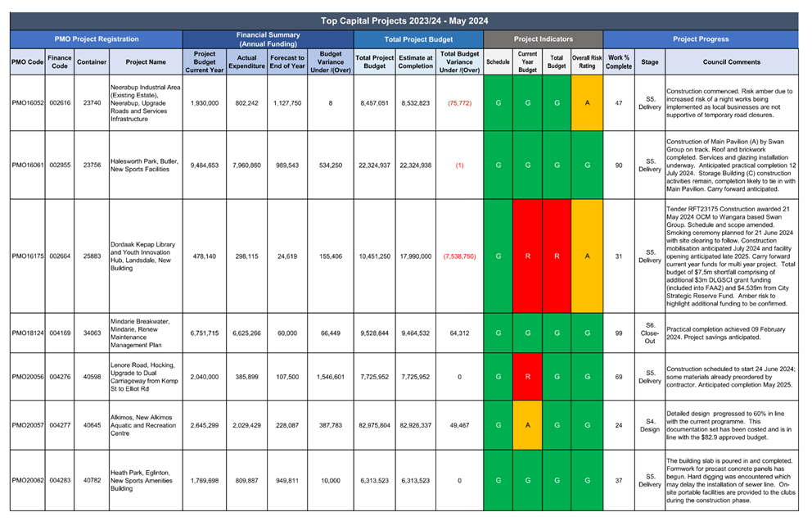Select the red Current Year Budget indicator for Lenore Road
Image resolution: width=812 pixels, height=521 pixels.
527,377
